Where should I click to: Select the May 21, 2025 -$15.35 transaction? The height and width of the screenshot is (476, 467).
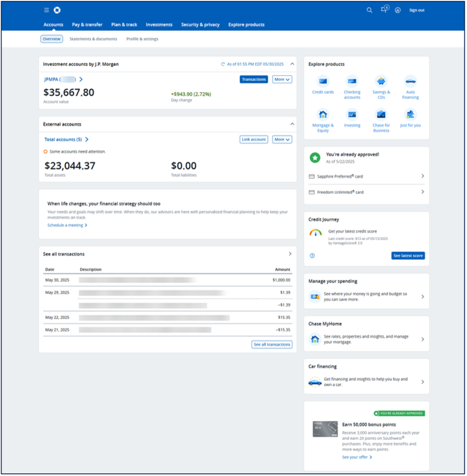point(168,330)
